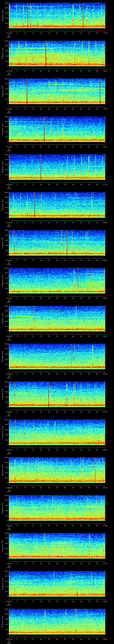Click the 14:22:00 start time label
This screenshot has width=114, height=644.
[9, 260]
